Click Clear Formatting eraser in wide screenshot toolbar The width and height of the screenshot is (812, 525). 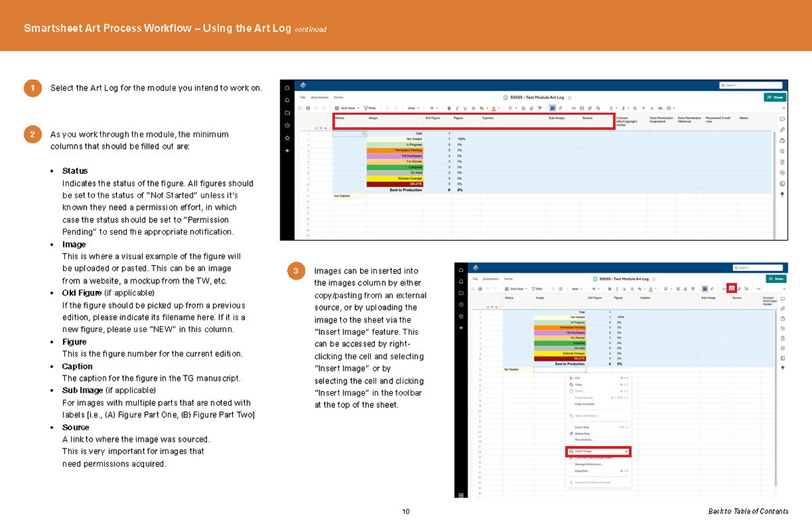531,108
